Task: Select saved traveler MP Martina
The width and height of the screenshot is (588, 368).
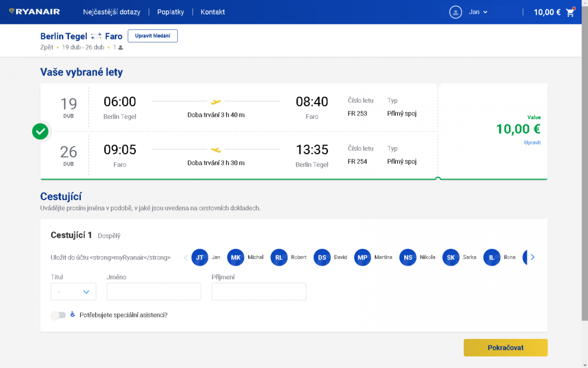Action: point(363,257)
